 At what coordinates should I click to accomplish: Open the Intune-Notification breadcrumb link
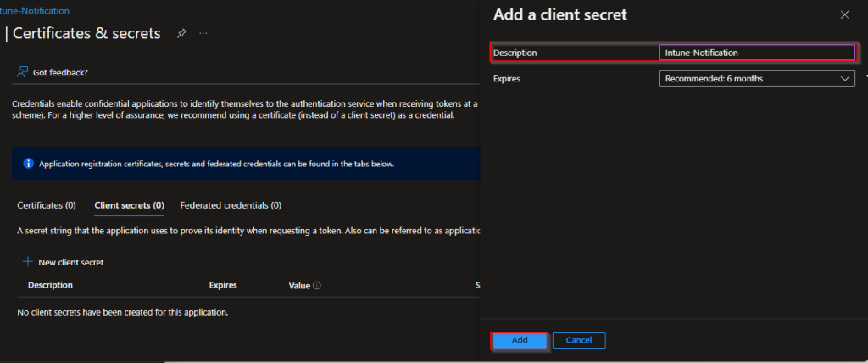35,11
